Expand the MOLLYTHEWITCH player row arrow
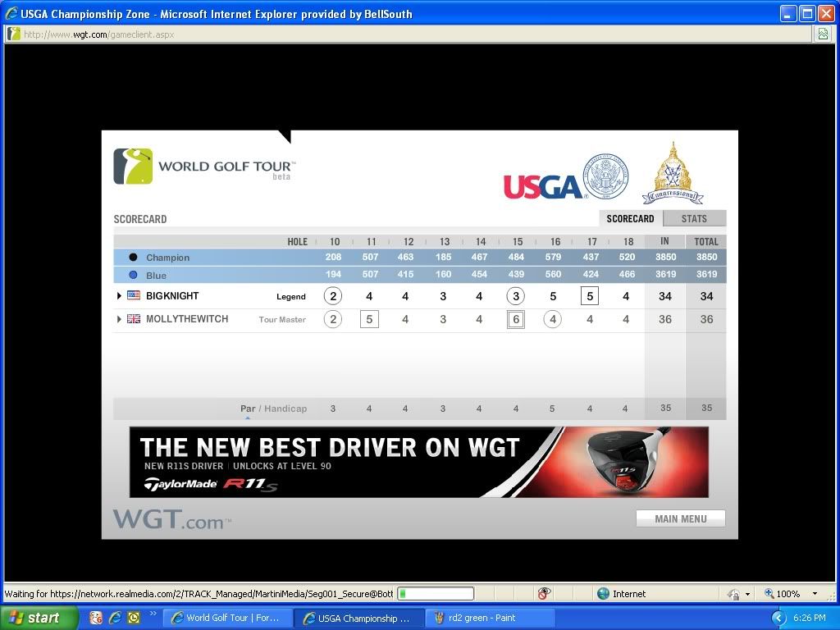Screen dimensions: 840x630 [119, 319]
